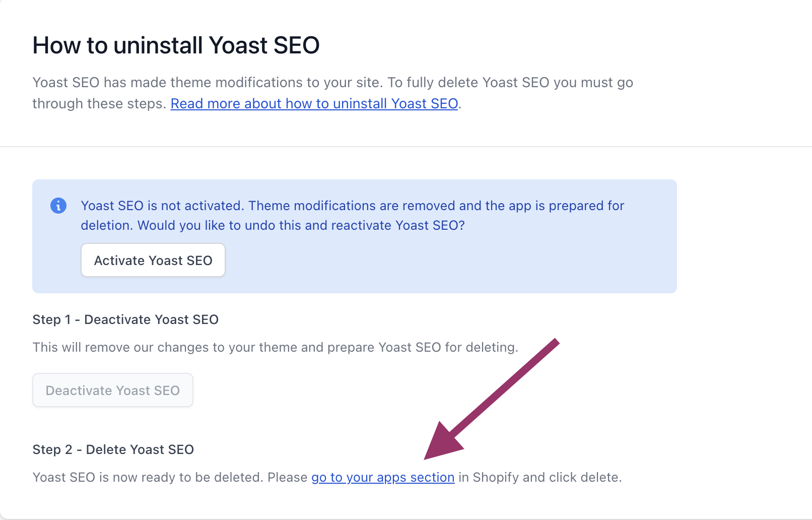Click the 'in Shopify and click delete' text
This screenshot has width=812, height=520.
pos(540,477)
